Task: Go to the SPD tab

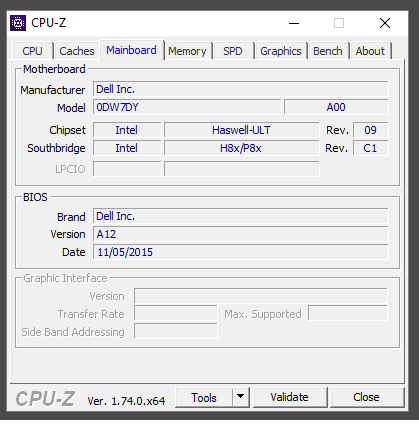Action: coord(233,51)
